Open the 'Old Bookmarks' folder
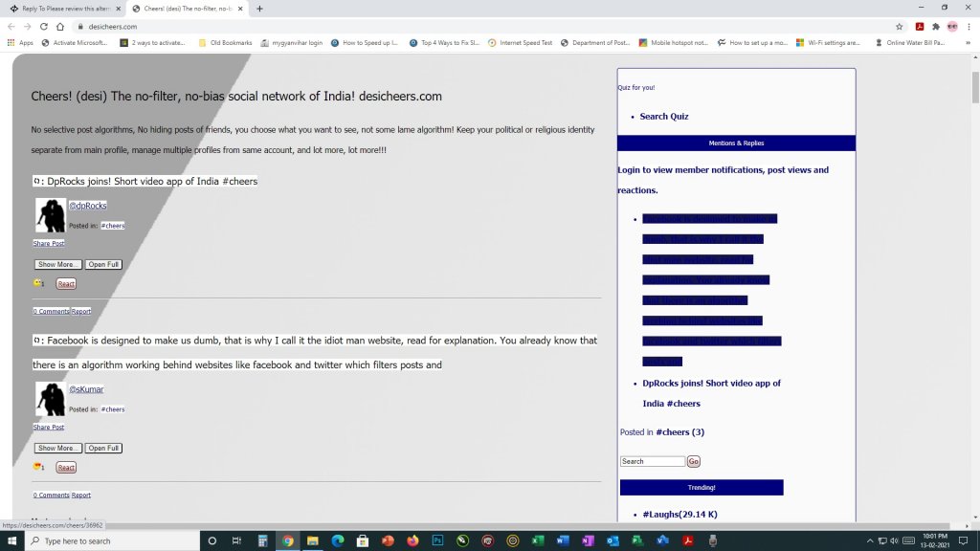This screenshot has height=551, width=980. pos(225,42)
